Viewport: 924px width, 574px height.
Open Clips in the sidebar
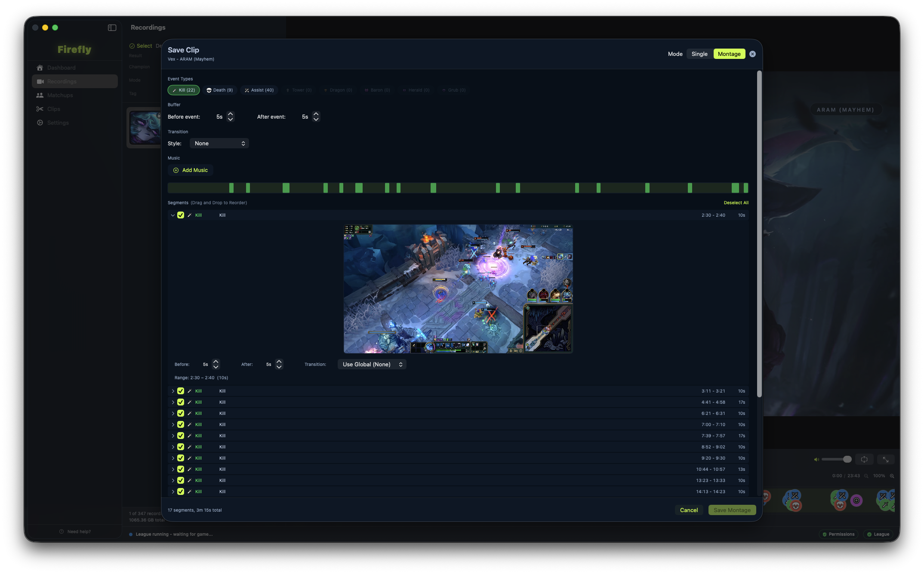(74, 109)
